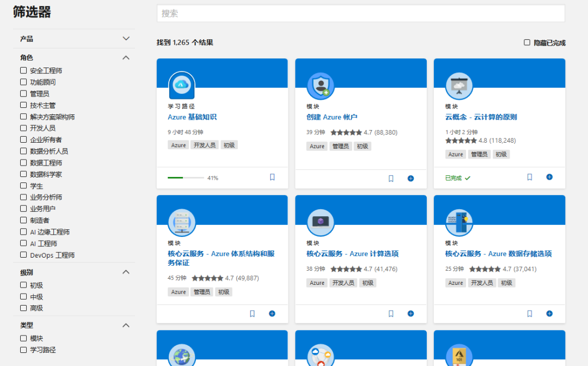Click the network nodes badge in bottom row
This screenshot has width=588, height=366.
tap(321, 355)
